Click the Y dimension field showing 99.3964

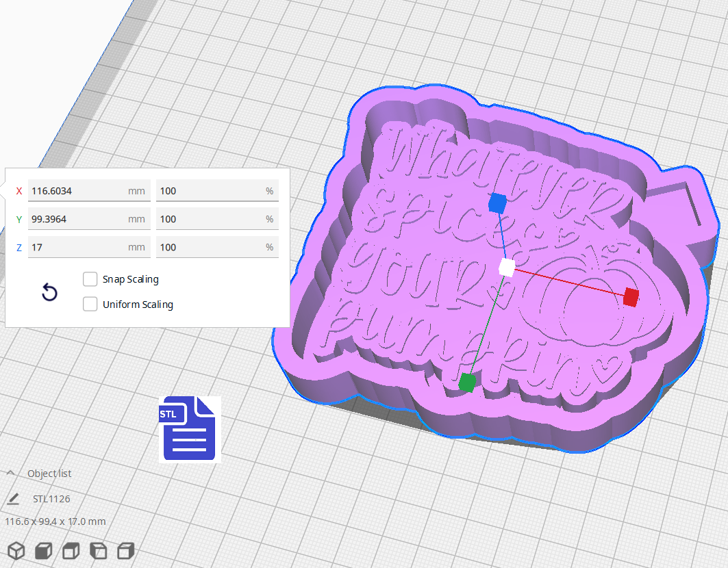tap(89, 219)
